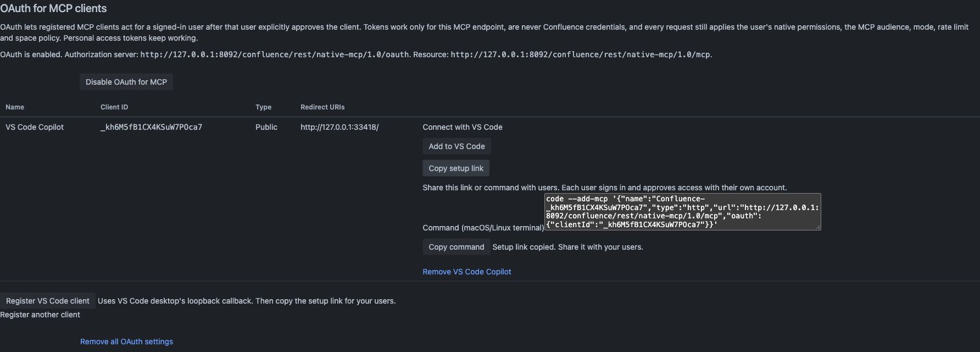Click inside the macOS/Linux command textarea

pyautogui.click(x=682, y=212)
